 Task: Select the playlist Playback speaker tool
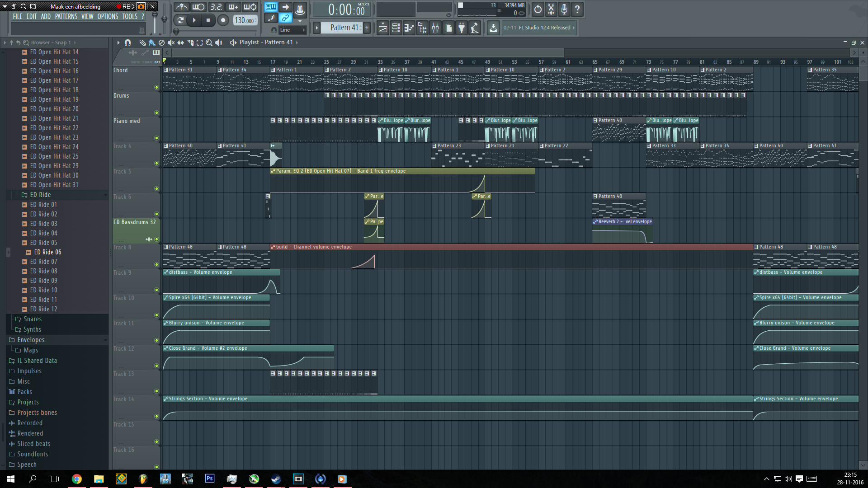(x=219, y=42)
